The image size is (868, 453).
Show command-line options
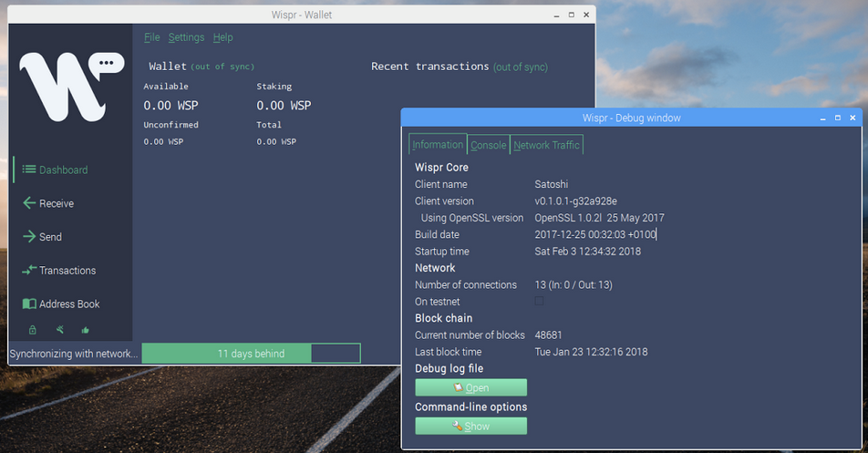471,426
